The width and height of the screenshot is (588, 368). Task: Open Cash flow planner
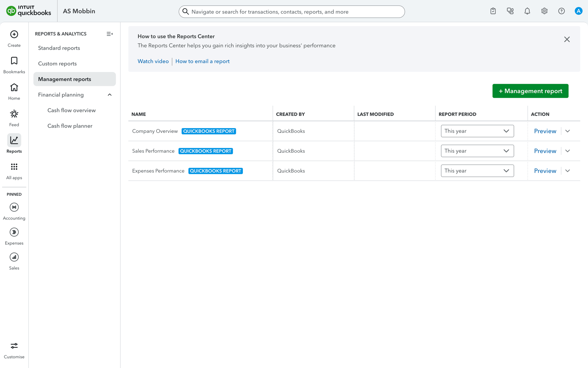pos(70,126)
